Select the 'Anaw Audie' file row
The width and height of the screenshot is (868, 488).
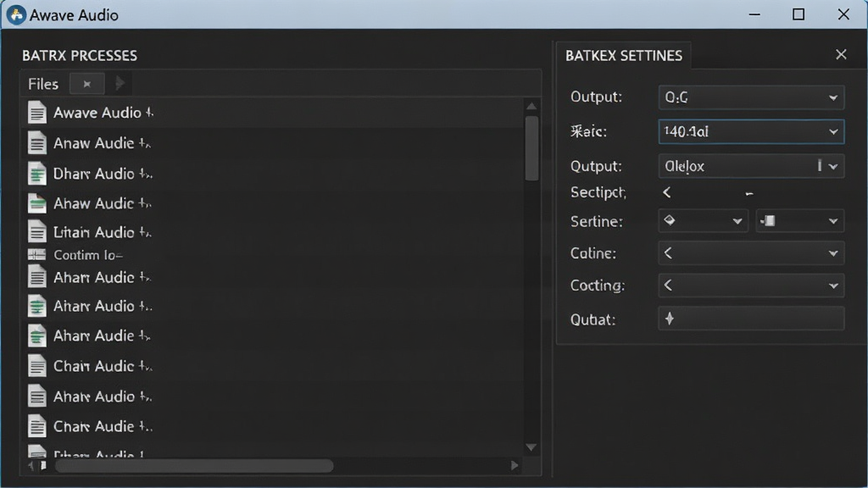pyautogui.click(x=274, y=143)
